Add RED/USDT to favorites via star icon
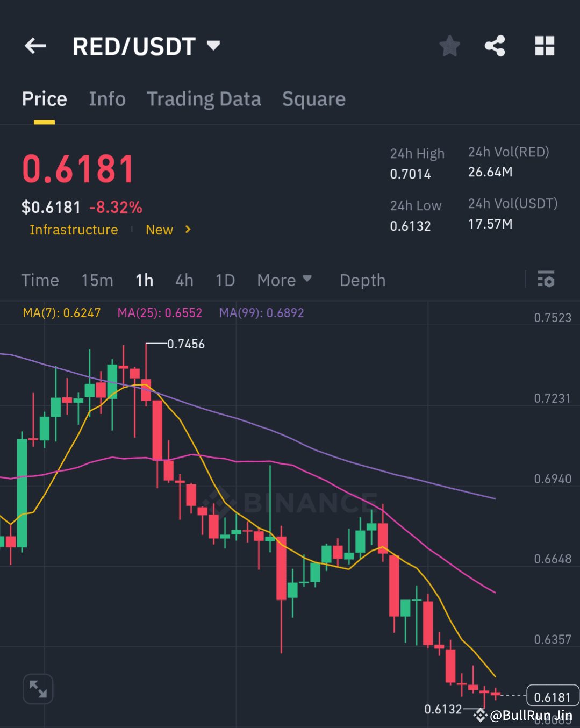 pyautogui.click(x=449, y=46)
